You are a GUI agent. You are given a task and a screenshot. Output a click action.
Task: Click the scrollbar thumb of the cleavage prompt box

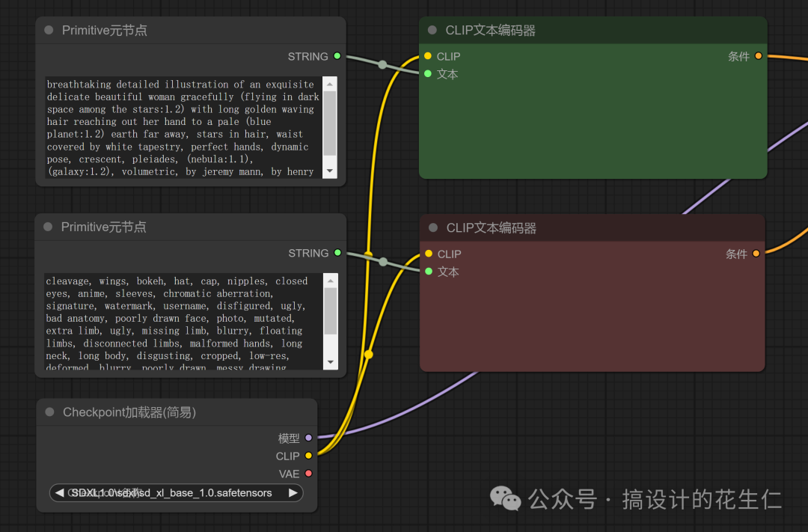331,311
